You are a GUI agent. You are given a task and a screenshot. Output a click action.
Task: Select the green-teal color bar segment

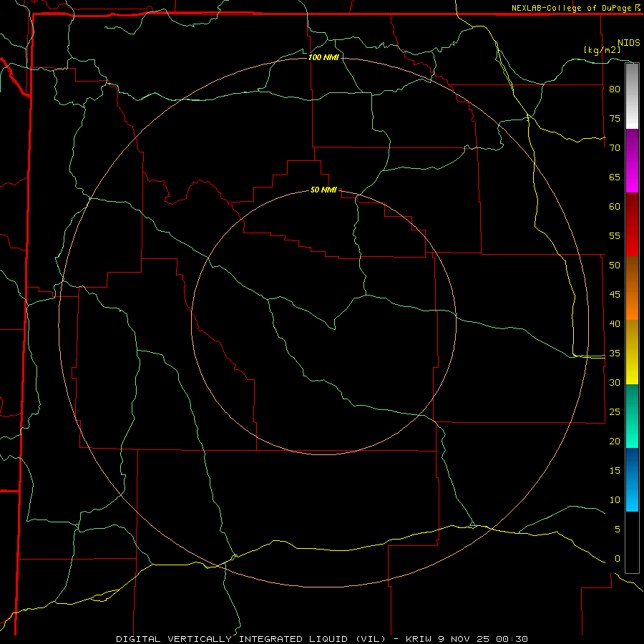point(632,416)
